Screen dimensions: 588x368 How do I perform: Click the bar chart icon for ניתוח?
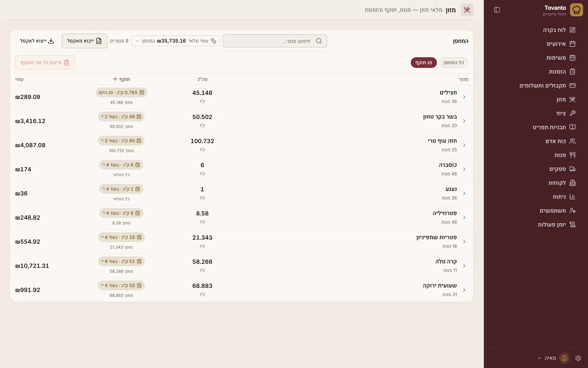click(x=572, y=197)
